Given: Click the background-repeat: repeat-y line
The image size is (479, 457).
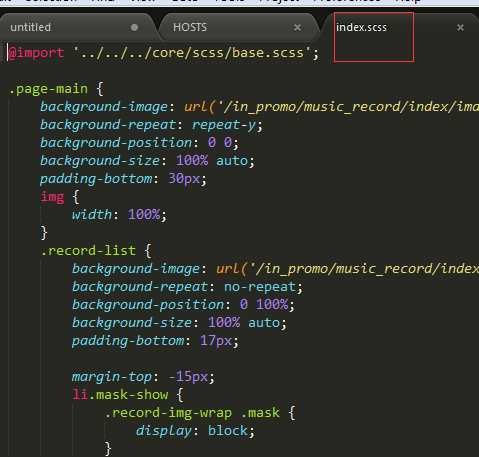Looking at the screenshot, I should [x=151, y=125].
